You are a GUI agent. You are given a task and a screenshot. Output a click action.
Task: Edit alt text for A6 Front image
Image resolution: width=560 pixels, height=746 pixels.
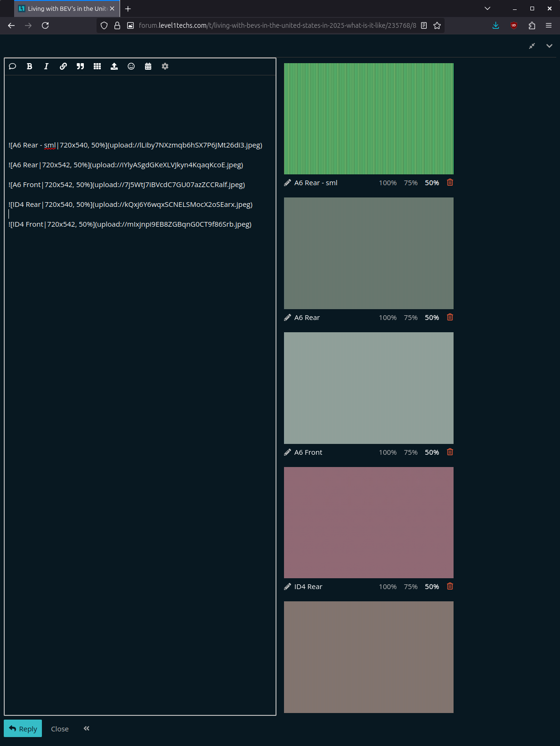288,452
